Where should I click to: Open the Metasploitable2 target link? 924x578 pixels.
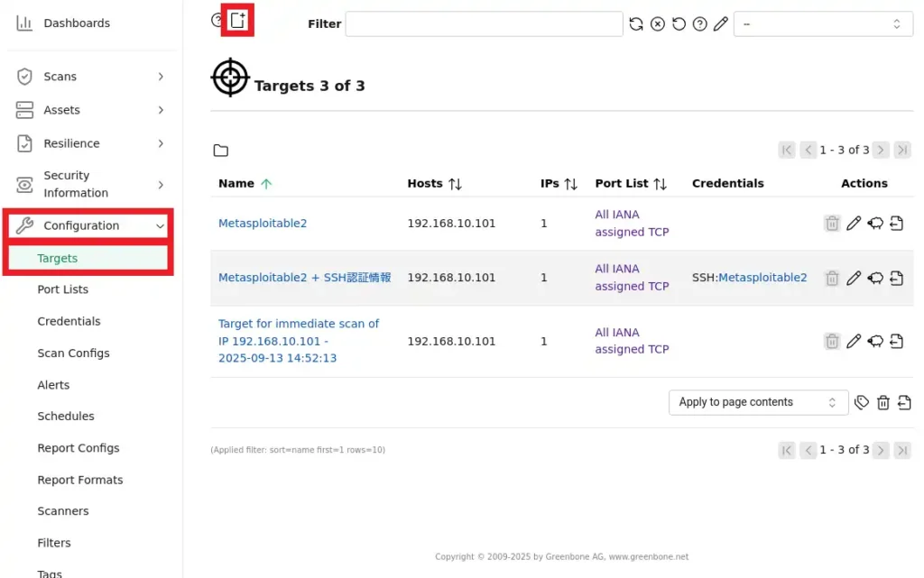click(x=263, y=224)
